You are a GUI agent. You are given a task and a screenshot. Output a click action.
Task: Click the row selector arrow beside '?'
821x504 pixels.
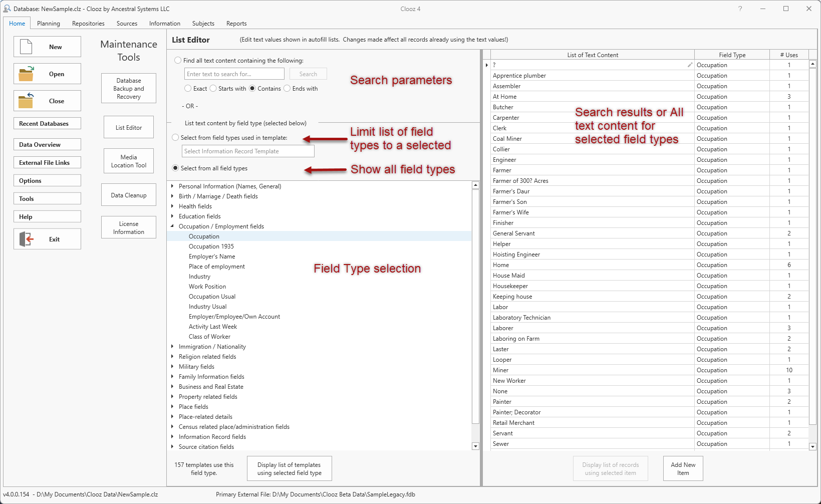tap(486, 65)
